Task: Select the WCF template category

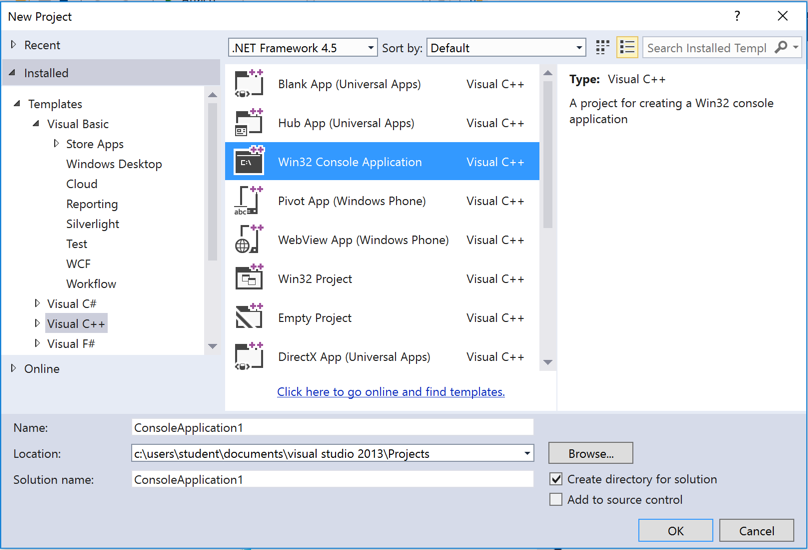Action: pyautogui.click(x=78, y=264)
